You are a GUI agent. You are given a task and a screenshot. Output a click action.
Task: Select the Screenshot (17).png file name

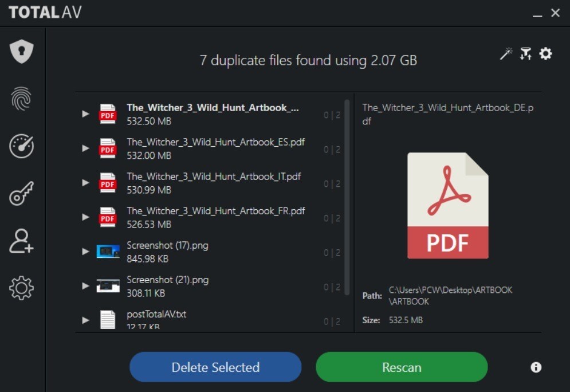pyautogui.click(x=168, y=246)
